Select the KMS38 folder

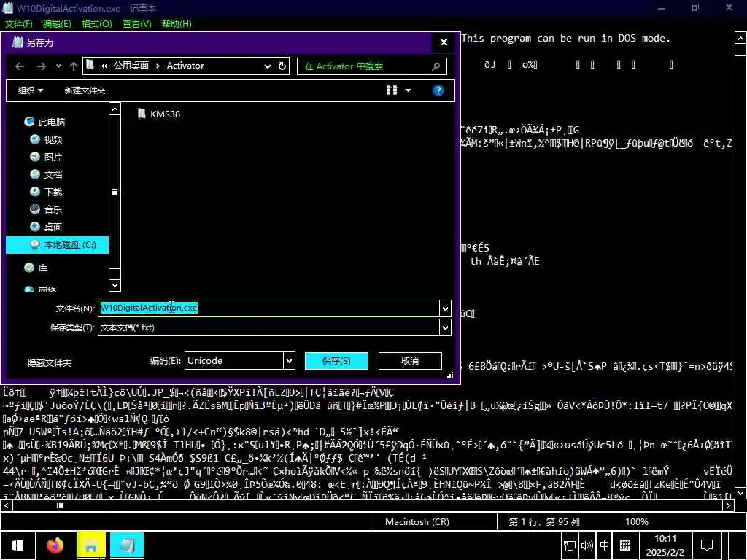pos(158,114)
